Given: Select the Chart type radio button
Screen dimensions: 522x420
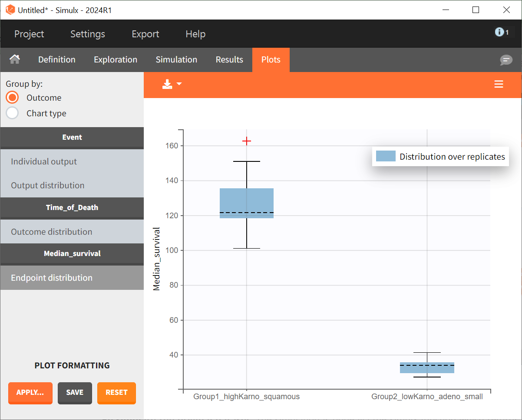Looking at the screenshot, I should [13, 113].
